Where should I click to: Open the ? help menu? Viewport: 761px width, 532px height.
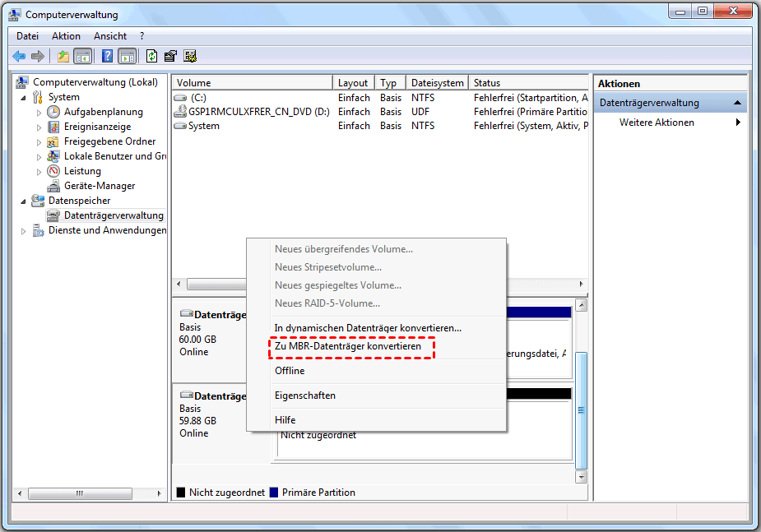[142, 36]
